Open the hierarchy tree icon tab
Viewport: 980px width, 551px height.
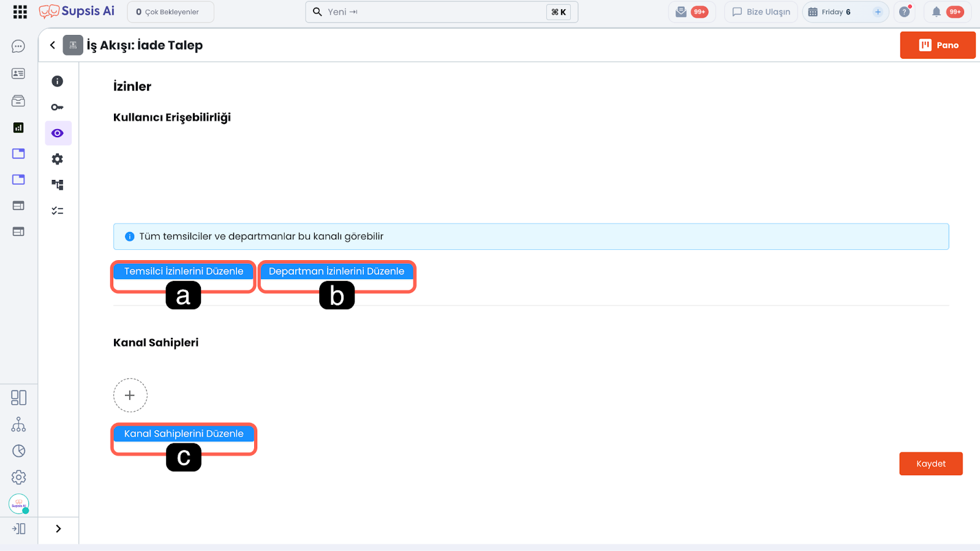click(58, 185)
